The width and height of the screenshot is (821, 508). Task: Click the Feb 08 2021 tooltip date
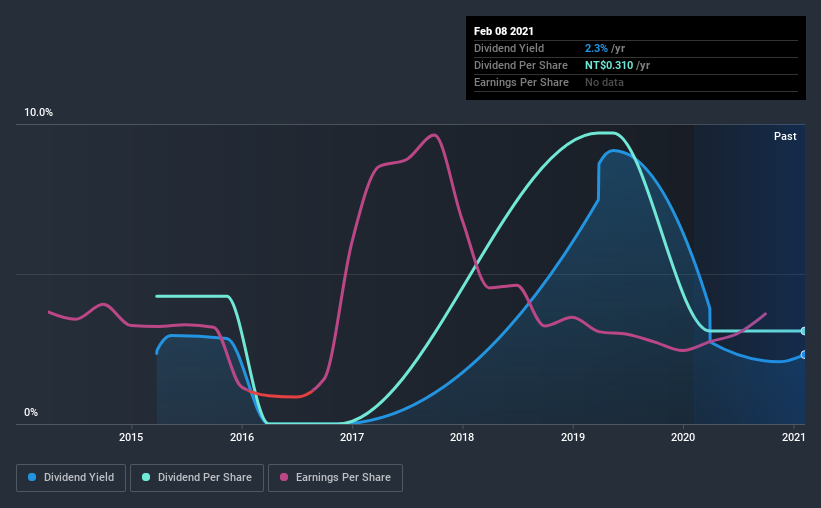tap(504, 31)
